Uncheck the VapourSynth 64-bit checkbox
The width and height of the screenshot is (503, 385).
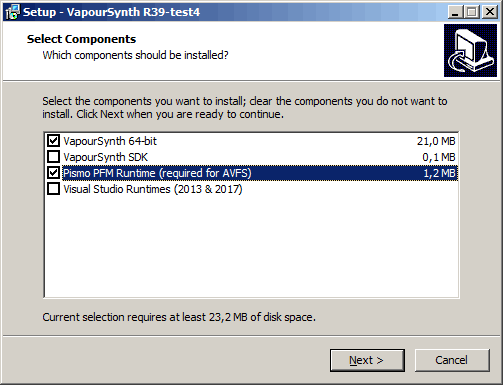(53, 141)
